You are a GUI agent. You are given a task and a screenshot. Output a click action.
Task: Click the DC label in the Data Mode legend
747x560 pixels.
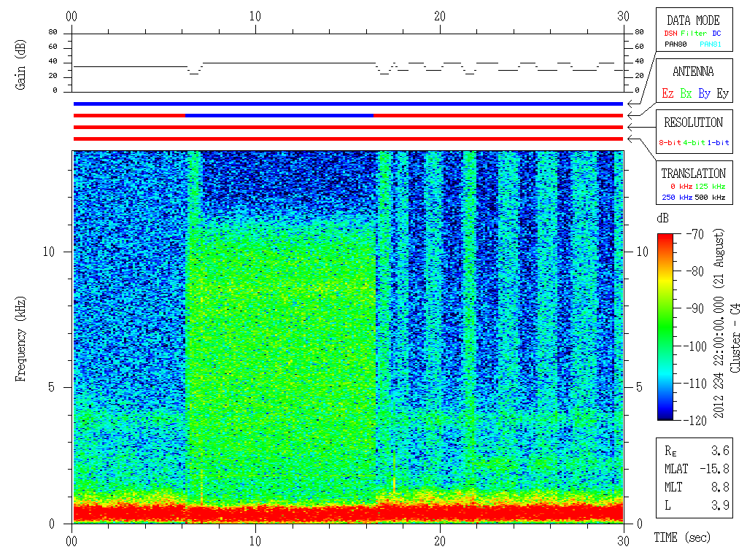click(x=716, y=34)
